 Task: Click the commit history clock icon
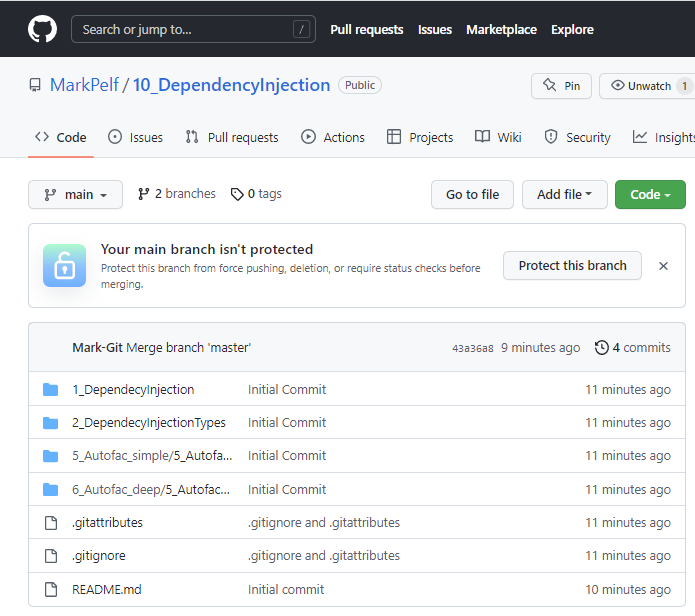point(601,348)
